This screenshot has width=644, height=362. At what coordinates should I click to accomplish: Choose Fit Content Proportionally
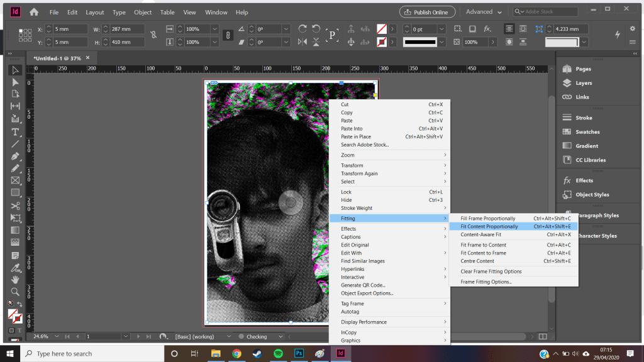489,226
